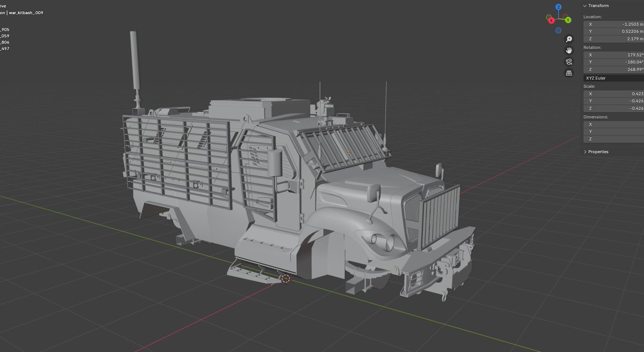Click the Rotation Y field
644x352 pixels.
pos(613,62)
